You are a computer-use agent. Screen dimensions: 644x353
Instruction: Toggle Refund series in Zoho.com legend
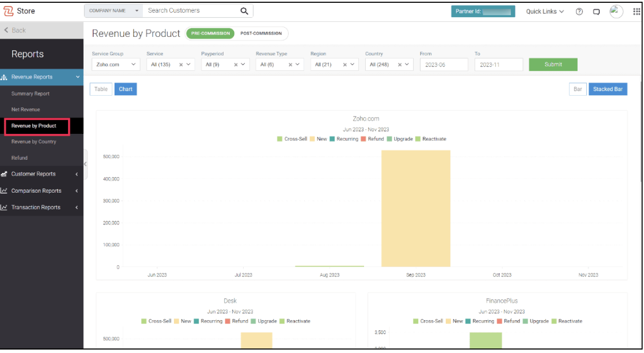(373, 139)
